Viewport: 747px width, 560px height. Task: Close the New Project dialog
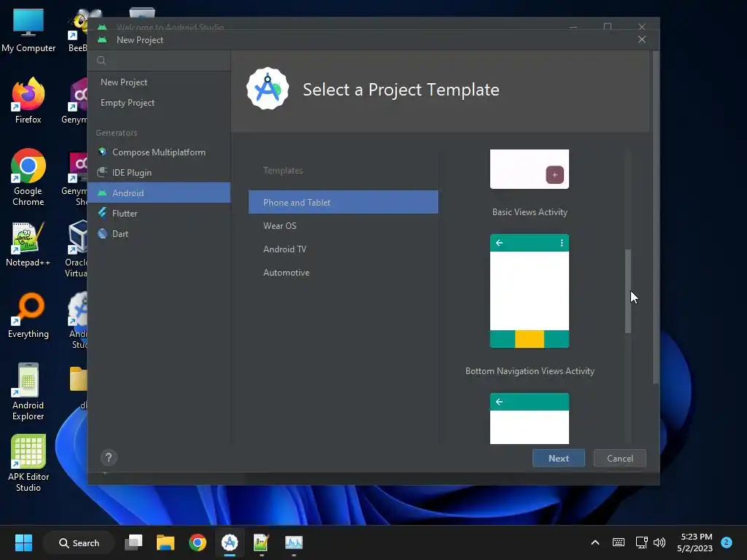coord(642,39)
